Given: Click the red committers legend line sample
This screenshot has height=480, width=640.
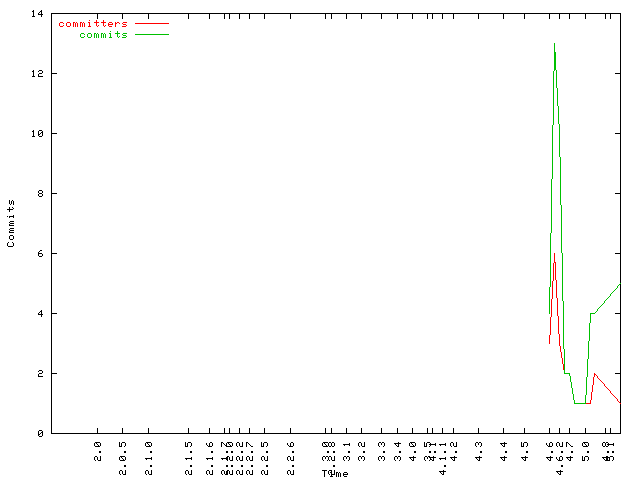Looking at the screenshot, I should pos(152,23).
